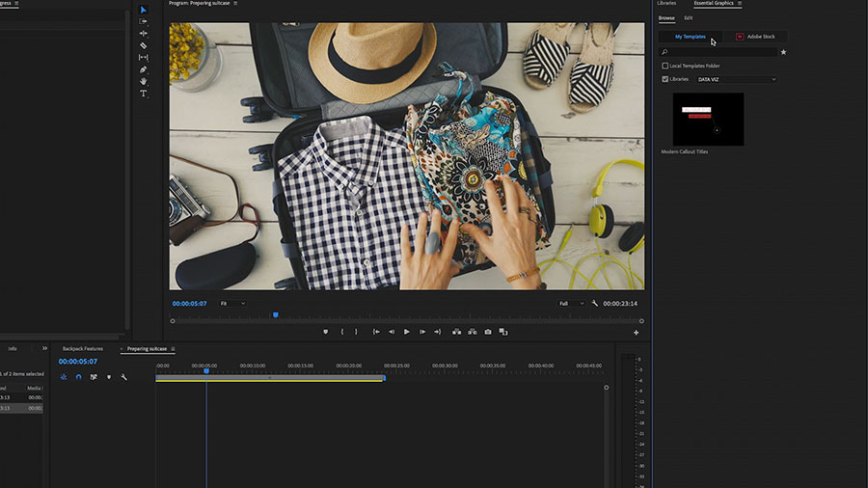Screen dimensions: 868x488
Task: Select the Selection arrow tool
Action: pos(144,10)
